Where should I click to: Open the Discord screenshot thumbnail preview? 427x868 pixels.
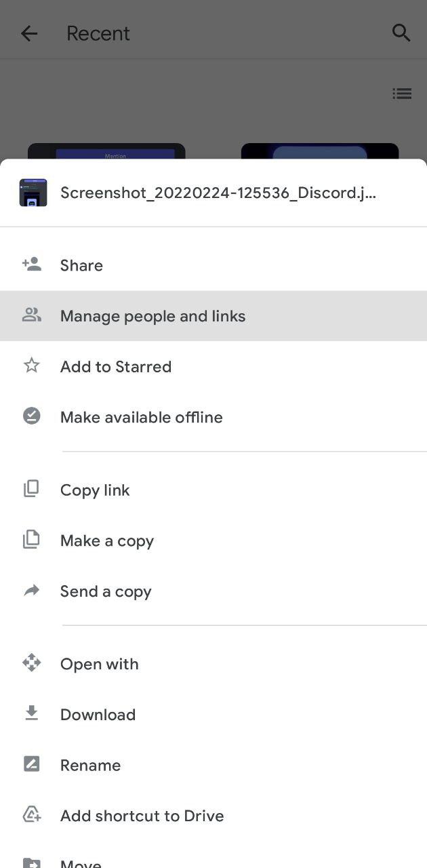32,192
